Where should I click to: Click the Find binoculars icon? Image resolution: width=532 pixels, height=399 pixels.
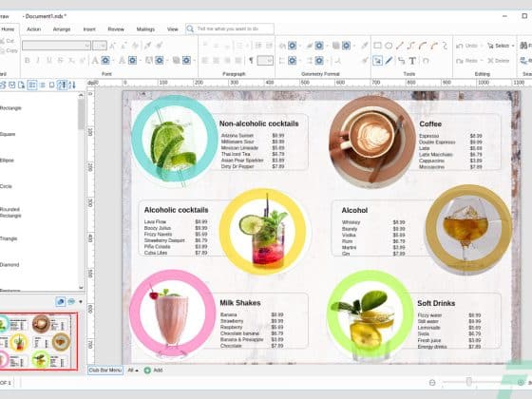523,46
